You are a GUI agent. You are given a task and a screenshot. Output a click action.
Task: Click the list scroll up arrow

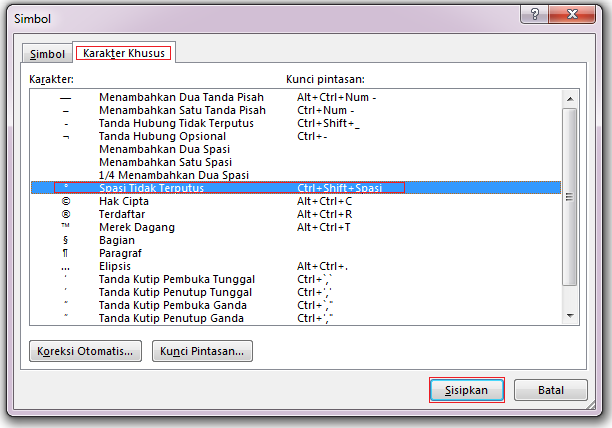click(x=570, y=99)
